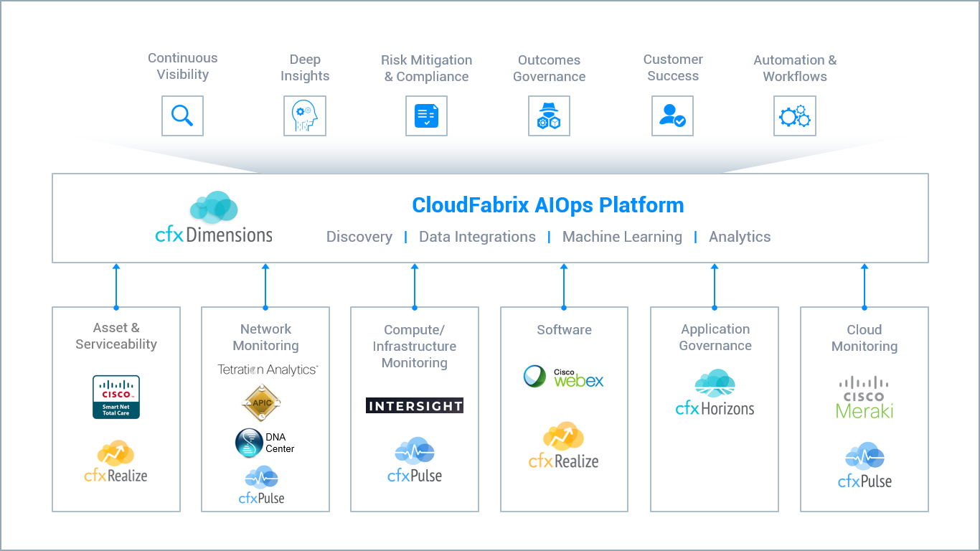Image resolution: width=980 pixels, height=551 pixels.
Task: Select the Deep Insights head icon
Action: tap(304, 116)
